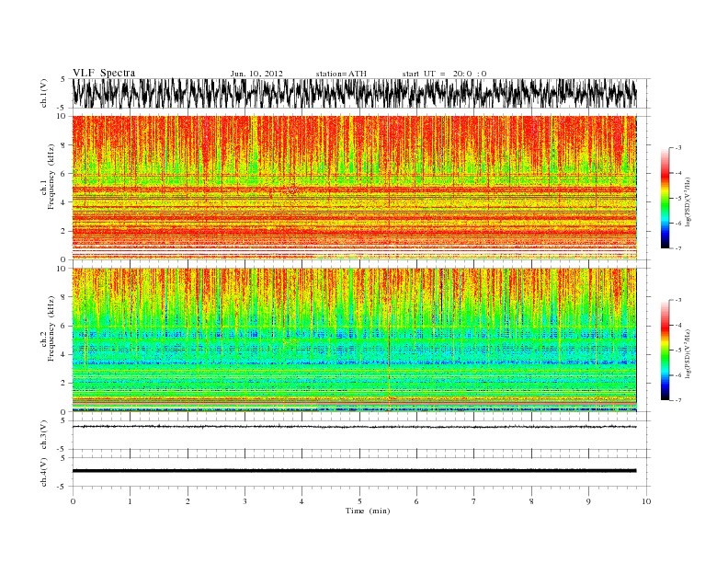Click the "10" tick on the time axis
Image resolution: width=728 pixels, height=563 pixels.
pos(646,501)
